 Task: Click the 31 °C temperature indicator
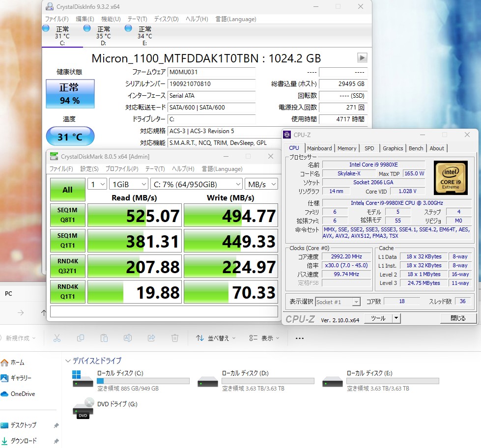coord(70,136)
